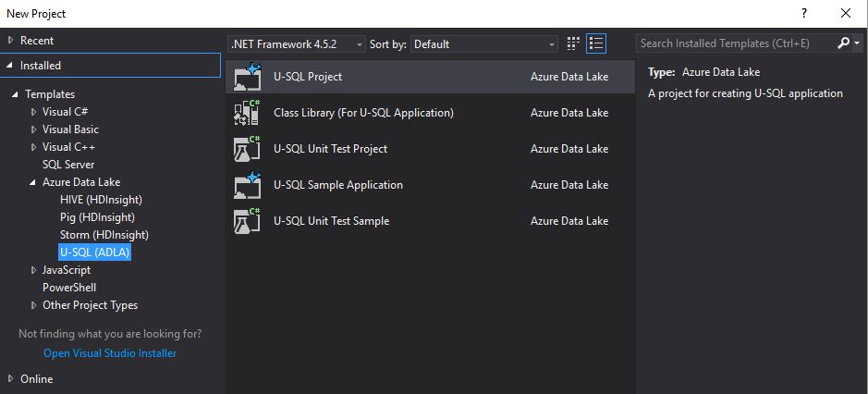Expand the Online section
This screenshot has width=868, height=394.
click(10, 378)
